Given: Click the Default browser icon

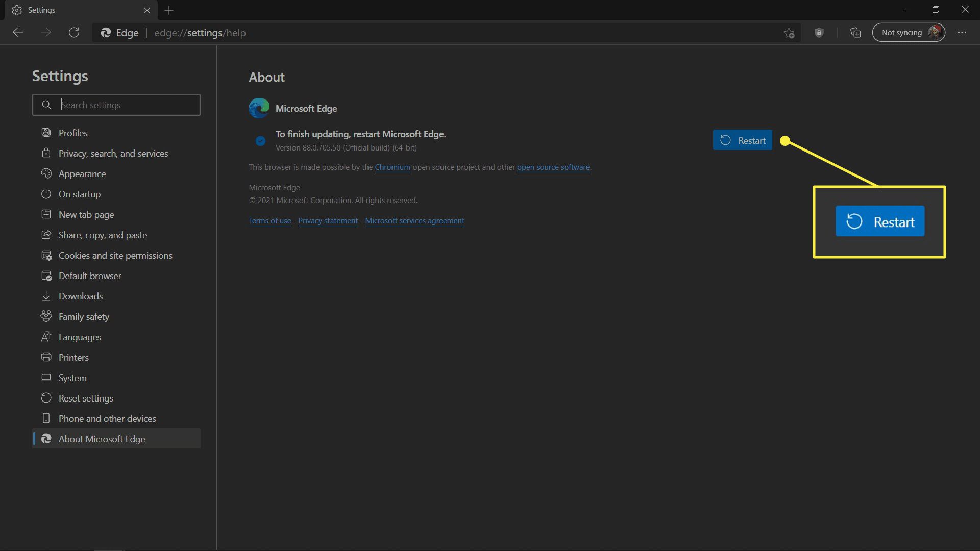Looking at the screenshot, I should click(46, 275).
